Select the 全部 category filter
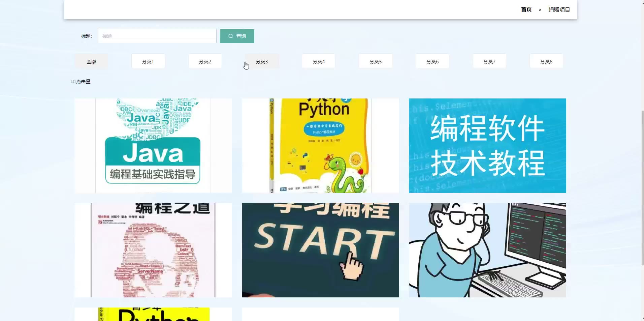Screen dimensions: 644x321 pyautogui.click(x=91, y=61)
